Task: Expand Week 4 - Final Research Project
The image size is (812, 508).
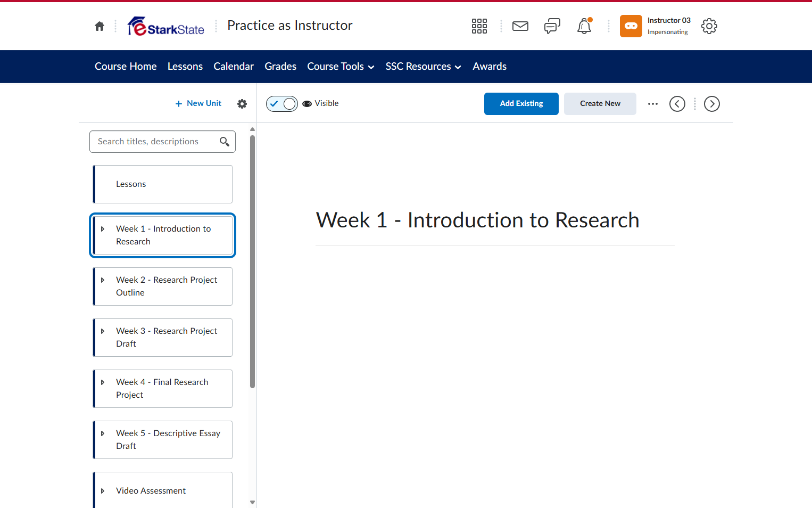Action: click(x=103, y=382)
